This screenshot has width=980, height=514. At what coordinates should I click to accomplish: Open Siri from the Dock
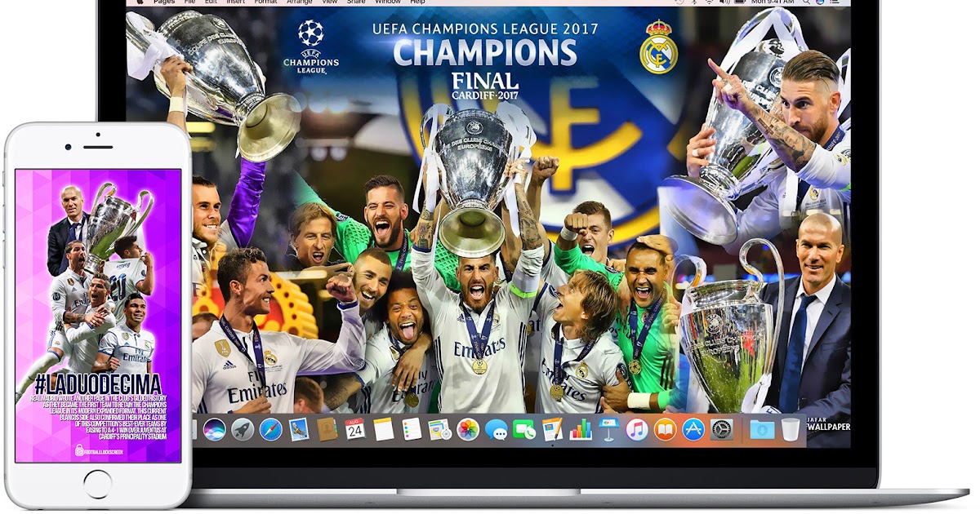point(215,429)
